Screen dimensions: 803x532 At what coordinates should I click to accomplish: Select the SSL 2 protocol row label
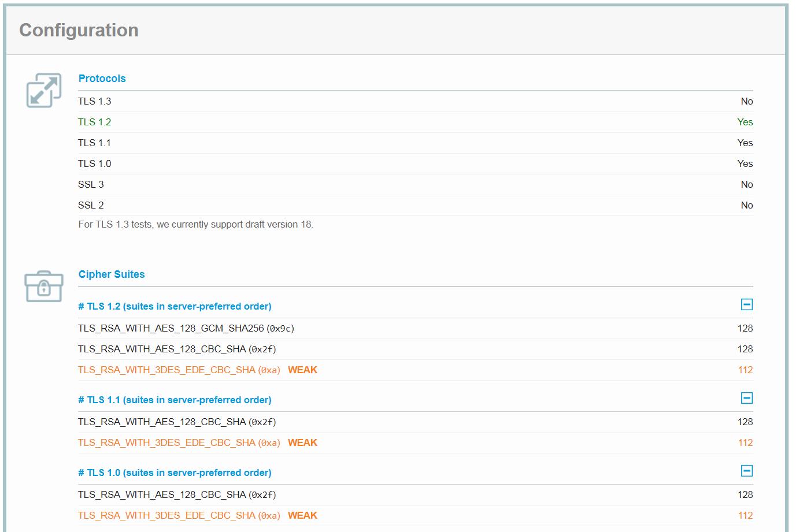(x=91, y=205)
